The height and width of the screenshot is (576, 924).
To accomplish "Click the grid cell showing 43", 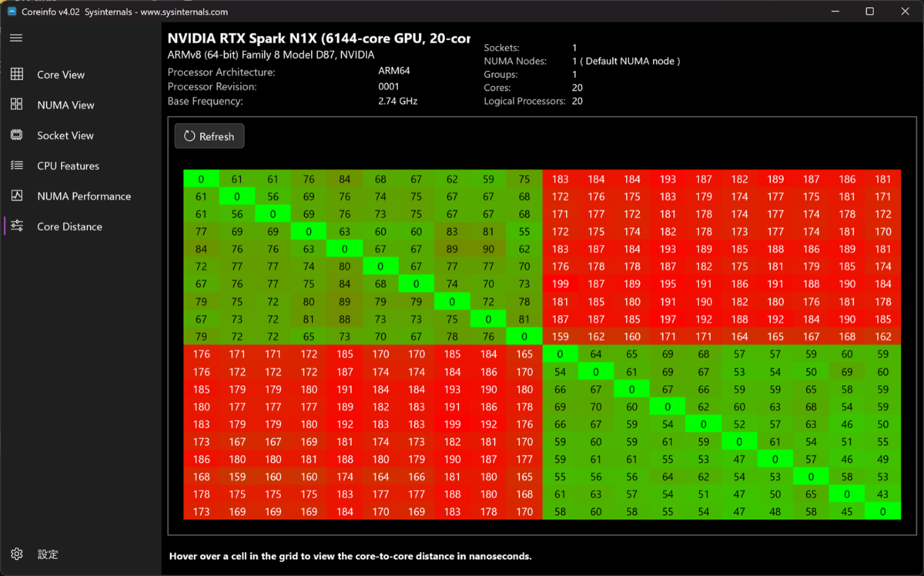I will point(882,494).
